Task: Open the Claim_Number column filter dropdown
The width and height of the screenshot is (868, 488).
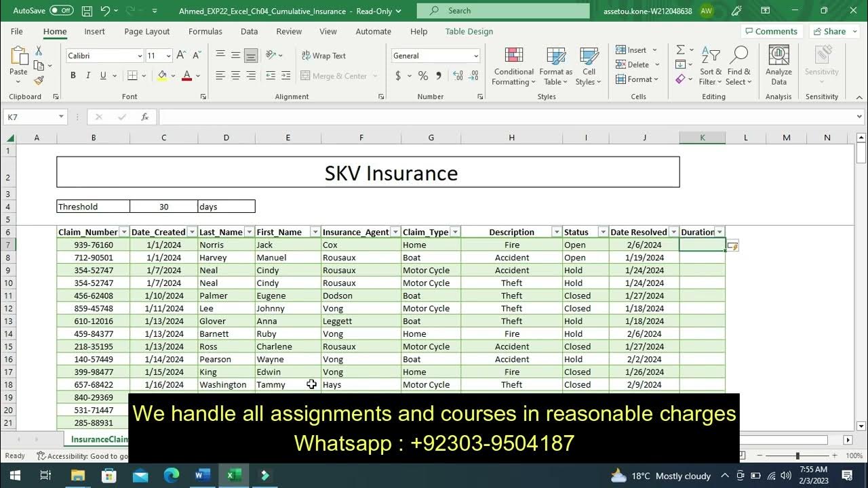Action: 124,232
